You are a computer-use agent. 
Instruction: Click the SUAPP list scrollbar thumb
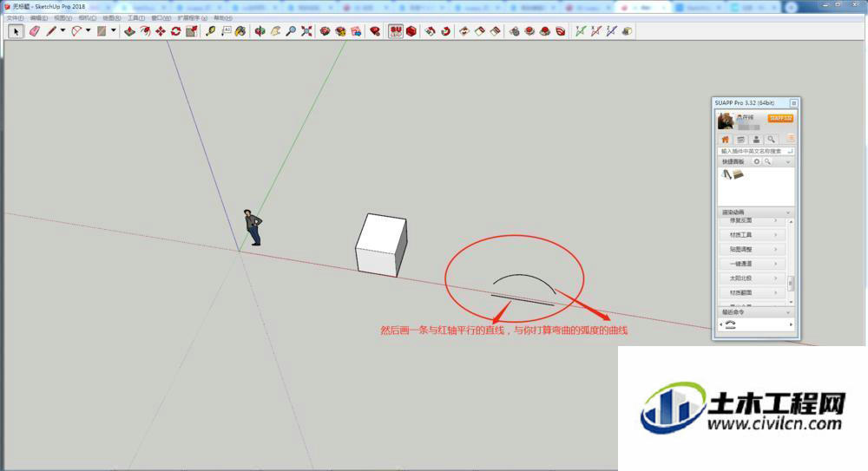coord(791,283)
